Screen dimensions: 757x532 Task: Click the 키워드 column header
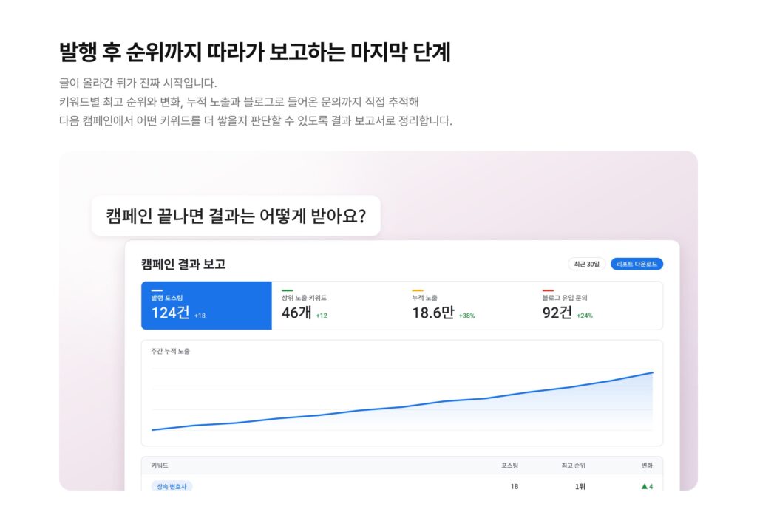pyautogui.click(x=160, y=465)
